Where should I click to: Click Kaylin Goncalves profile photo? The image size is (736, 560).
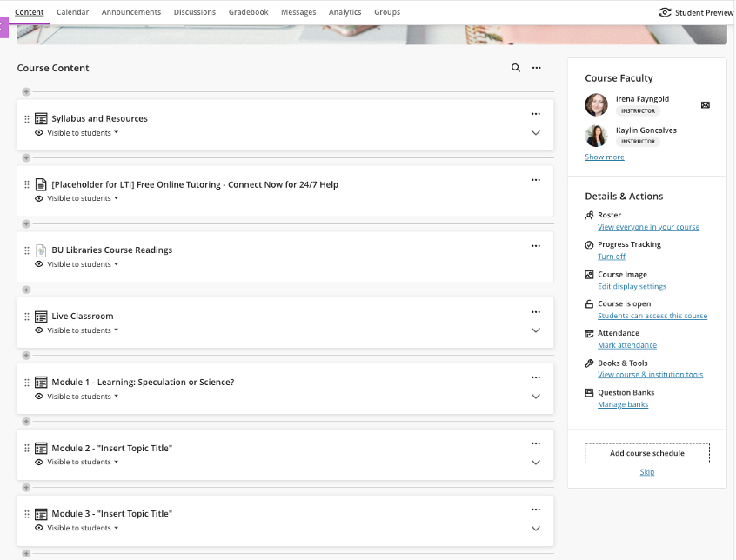tap(596, 136)
